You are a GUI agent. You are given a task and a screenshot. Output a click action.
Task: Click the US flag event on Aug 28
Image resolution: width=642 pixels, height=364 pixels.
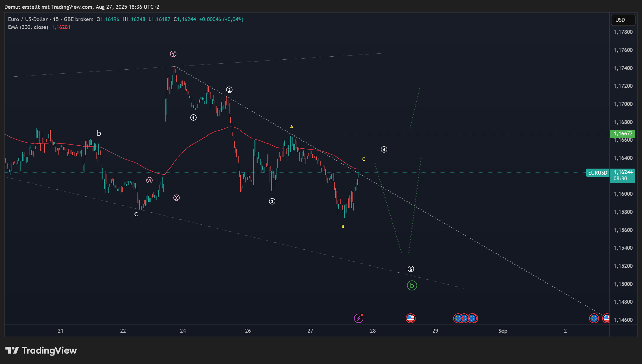pos(410,318)
